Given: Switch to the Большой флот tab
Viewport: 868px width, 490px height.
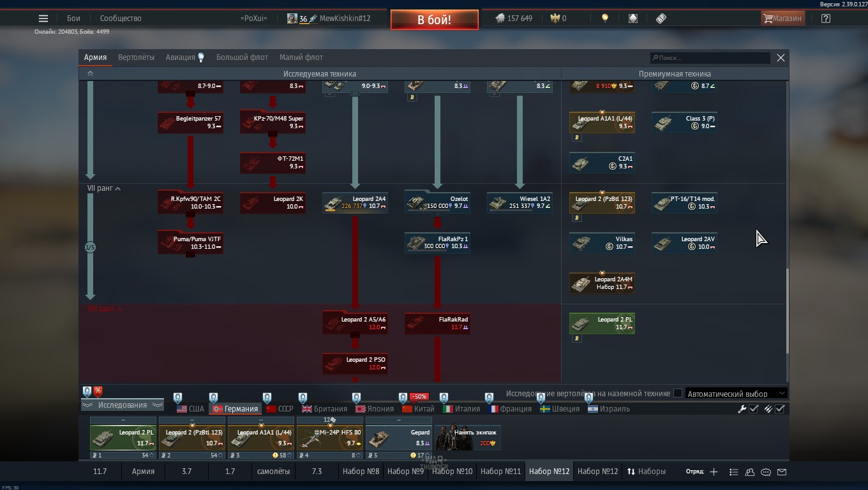Looking at the screenshot, I should [x=242, y=57].
